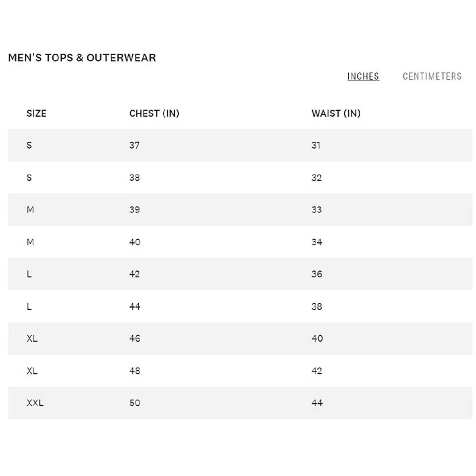Switch to the CENTIMETERS unit tab
The width and height of the screenshot is (476, 476).
click(x=432, y=76)
